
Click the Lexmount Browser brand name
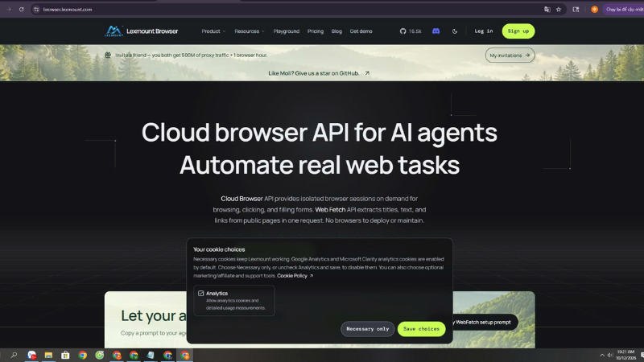click(152, 31)
